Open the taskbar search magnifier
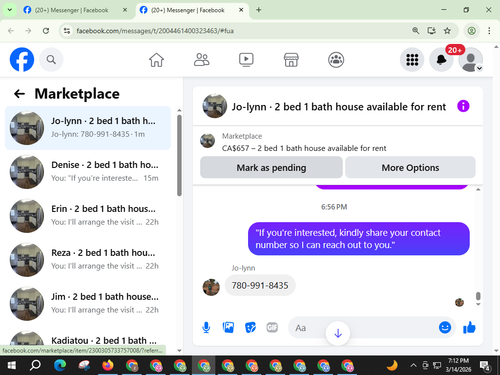 35,366
